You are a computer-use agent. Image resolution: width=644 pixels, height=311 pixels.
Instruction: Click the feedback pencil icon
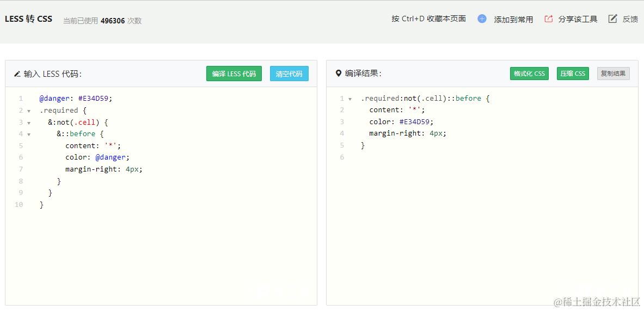(612, 19)
